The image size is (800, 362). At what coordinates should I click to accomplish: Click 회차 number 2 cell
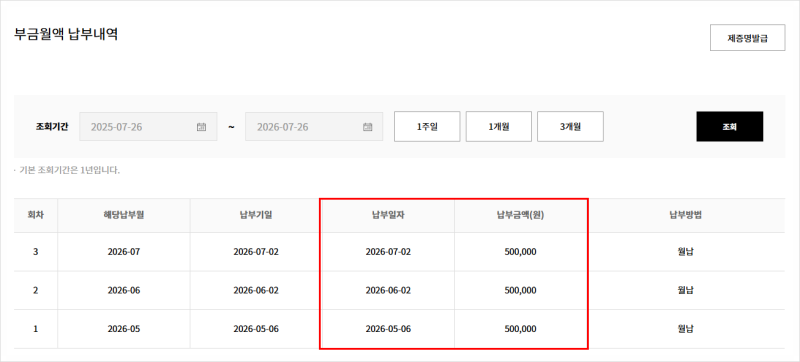(36, 291)
